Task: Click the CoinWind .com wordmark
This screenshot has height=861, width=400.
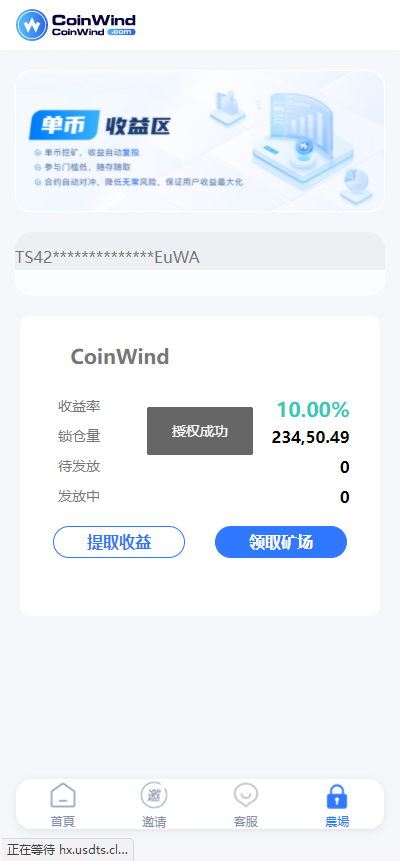Action: [x=93, y=25]
